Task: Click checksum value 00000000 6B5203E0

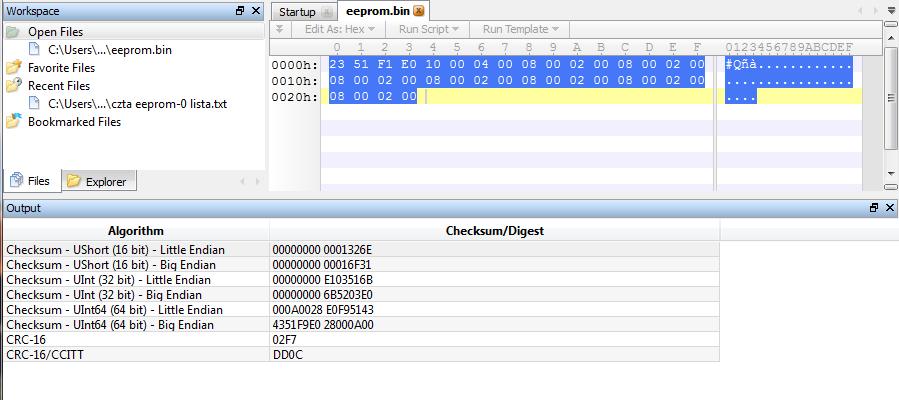Action: [x=323, y=295]
